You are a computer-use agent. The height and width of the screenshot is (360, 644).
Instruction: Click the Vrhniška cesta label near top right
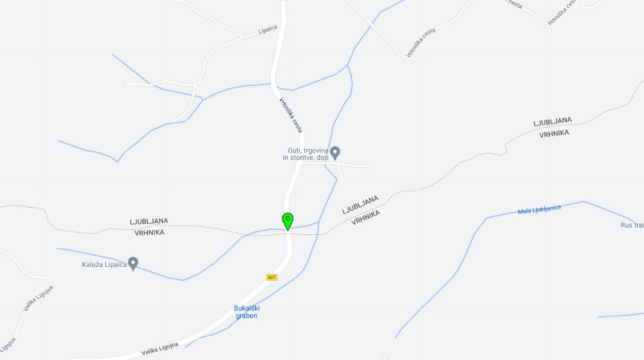click(x=421, y=43)
